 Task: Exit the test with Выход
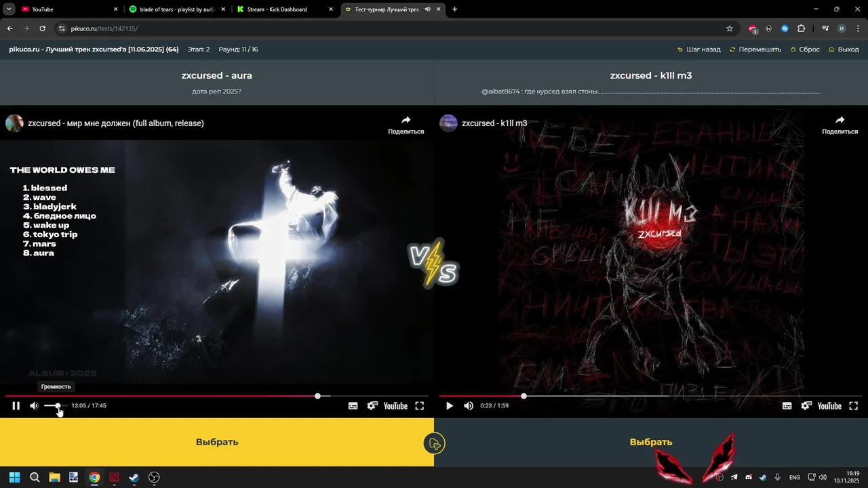[x=844, y=49]
